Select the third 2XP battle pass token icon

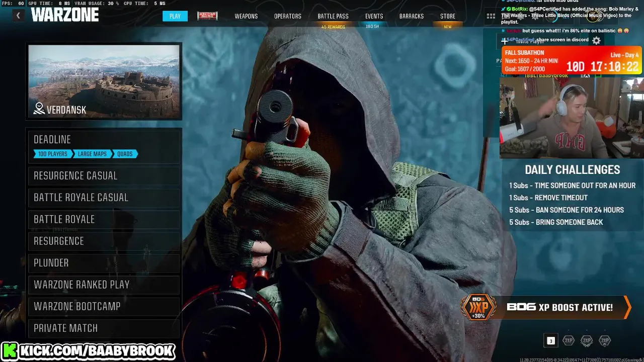[x=605, y=340]
